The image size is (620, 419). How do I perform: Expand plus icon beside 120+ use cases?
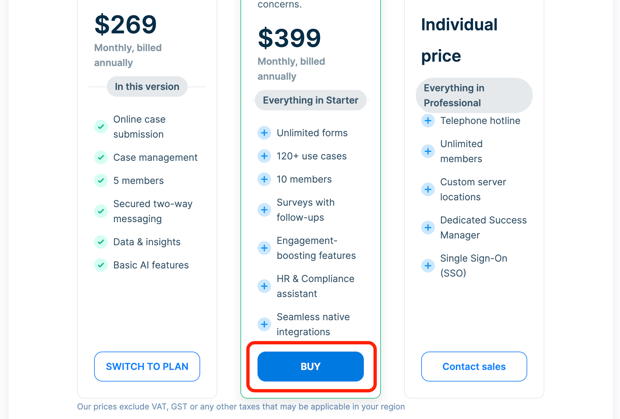264,156
